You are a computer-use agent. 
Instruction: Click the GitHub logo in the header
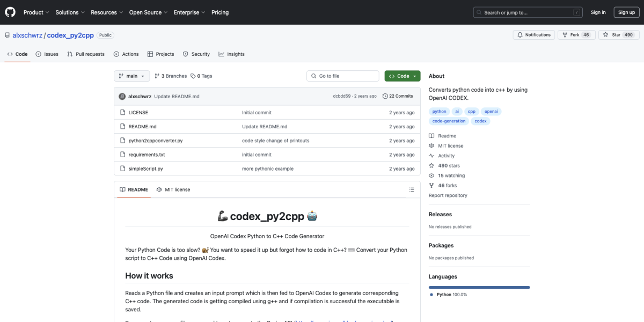10,12
